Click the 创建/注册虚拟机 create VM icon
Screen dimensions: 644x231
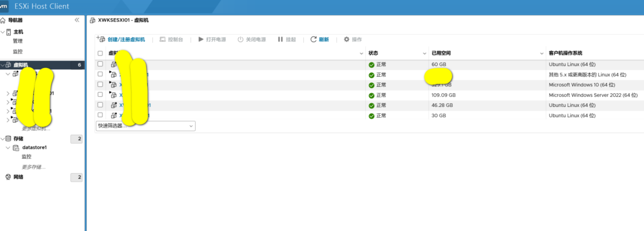101,39
